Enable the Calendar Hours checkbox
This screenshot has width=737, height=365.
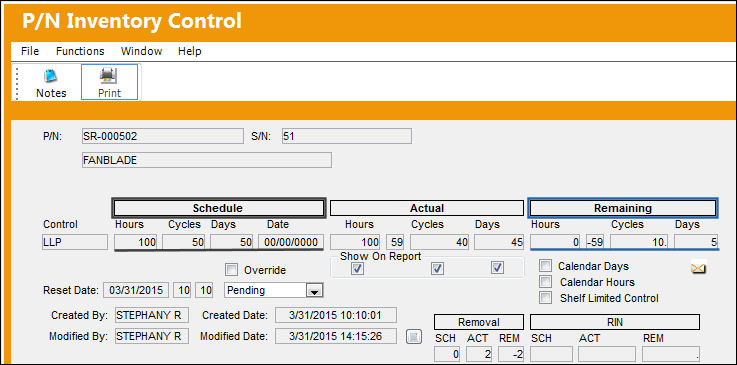pyautogui.click(x=545, y=282)
